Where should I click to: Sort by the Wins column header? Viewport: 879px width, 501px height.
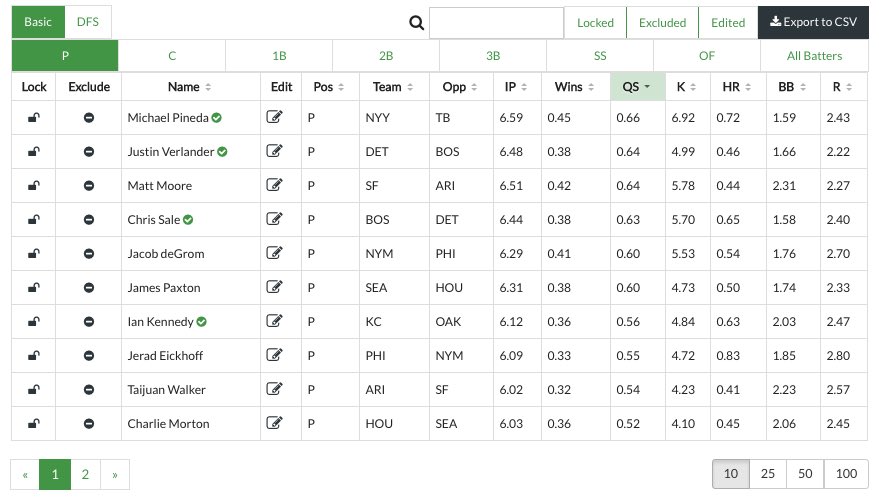[x=575, y=87]
